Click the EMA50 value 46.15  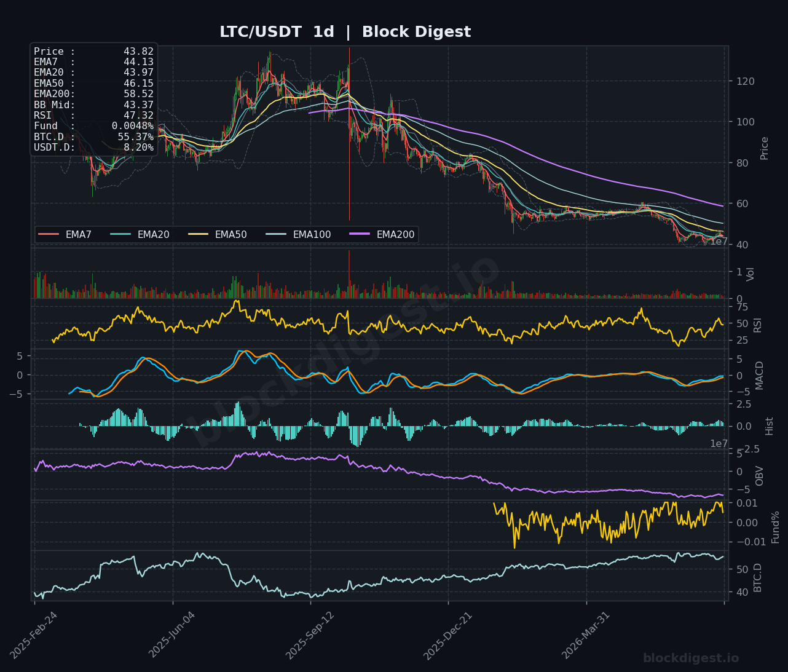tap(138, 83)
